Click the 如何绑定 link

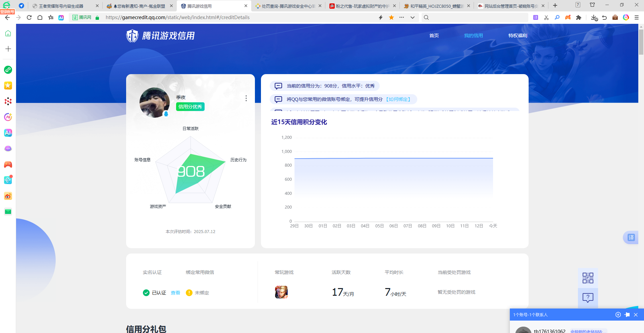coord(398,99)
